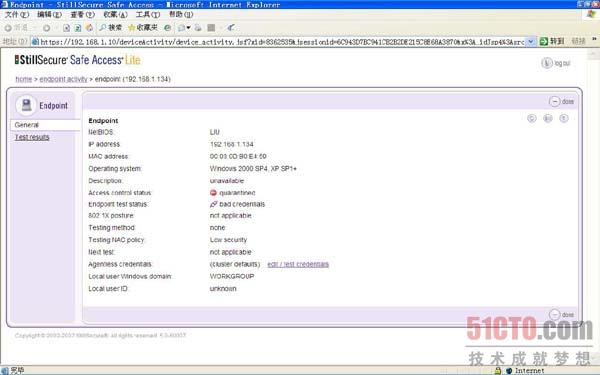Follow the 'home' breadcrumb link

click(23, 79)
